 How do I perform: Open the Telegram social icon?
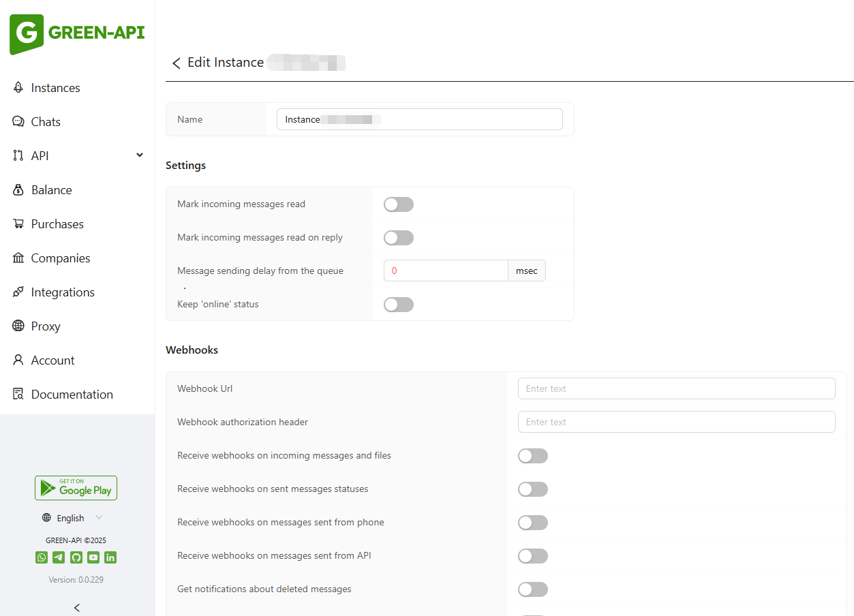pos(59,557)
